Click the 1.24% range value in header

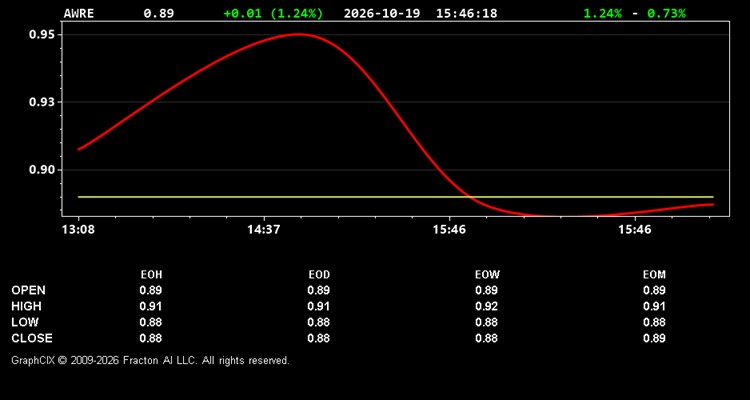603,13
